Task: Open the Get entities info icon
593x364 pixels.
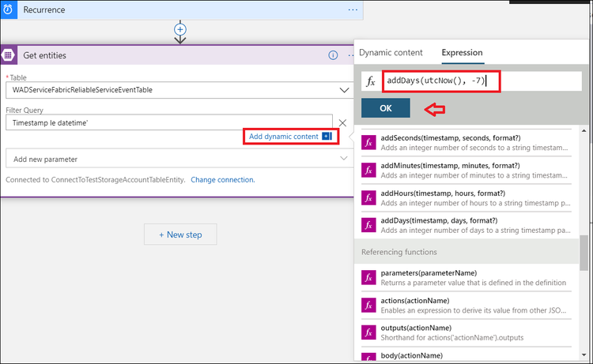Action: click(x=333, y=55)
